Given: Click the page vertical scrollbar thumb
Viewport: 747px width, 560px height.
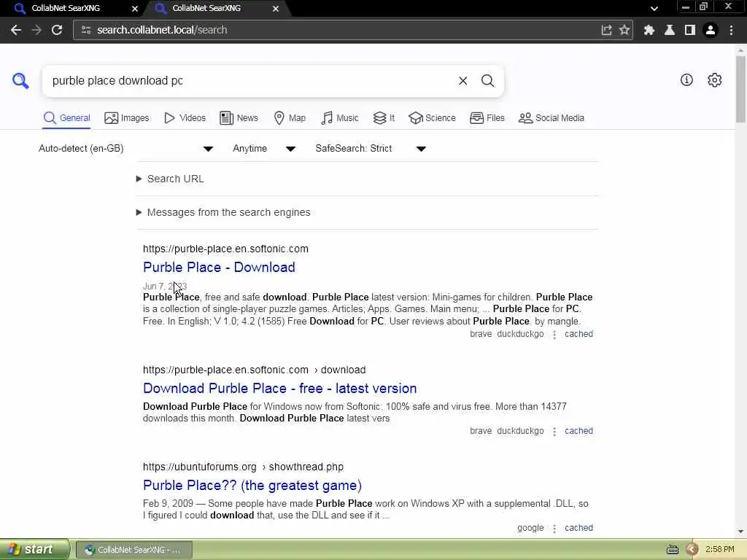Looking at the screenshot, I should 741,88.
